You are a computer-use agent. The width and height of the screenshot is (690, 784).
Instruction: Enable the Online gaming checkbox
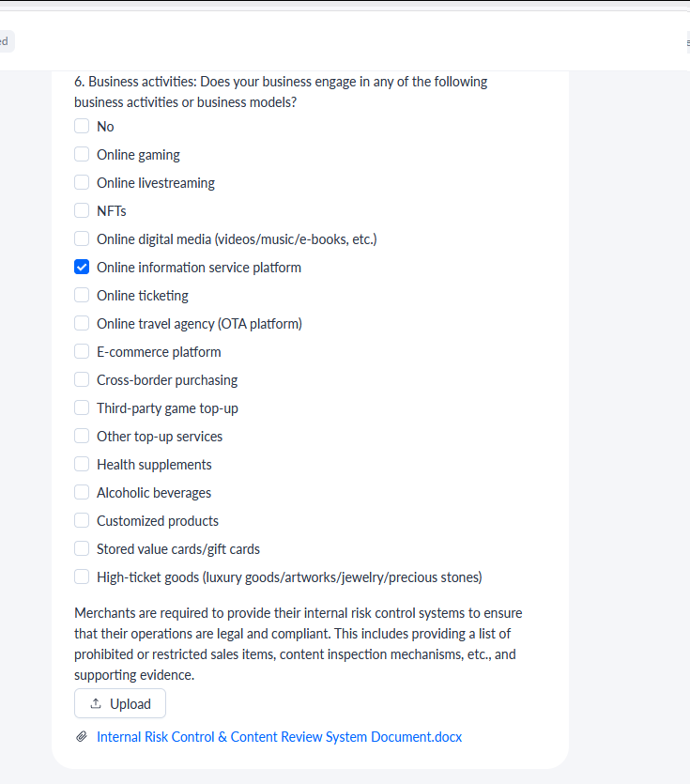point(82,154)
